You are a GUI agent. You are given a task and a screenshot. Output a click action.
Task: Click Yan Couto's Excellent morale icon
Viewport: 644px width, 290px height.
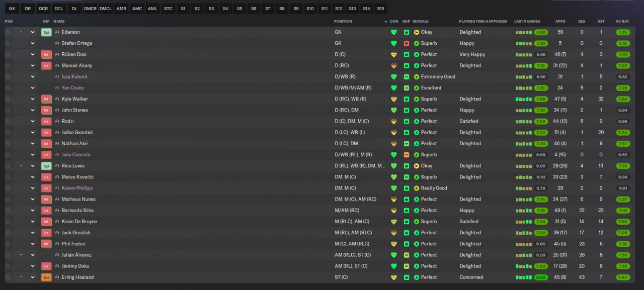tap(417, 88)
